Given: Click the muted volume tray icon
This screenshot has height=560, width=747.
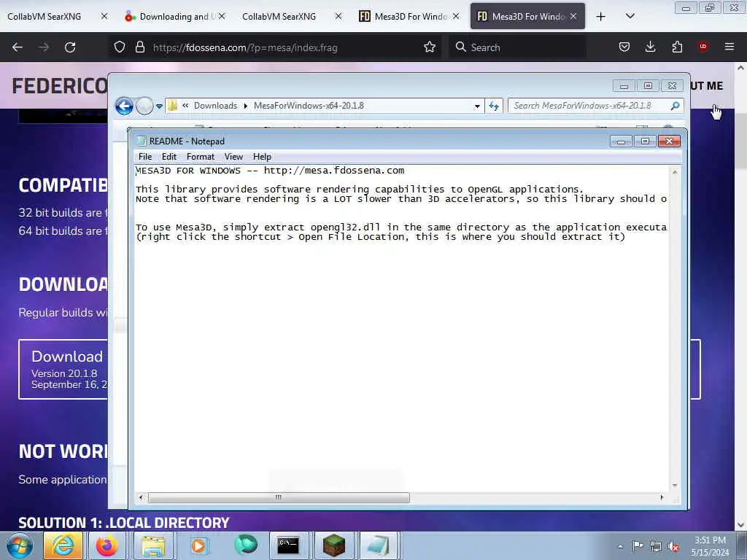Looking at the screenshot, I should [x=673, y=547].
